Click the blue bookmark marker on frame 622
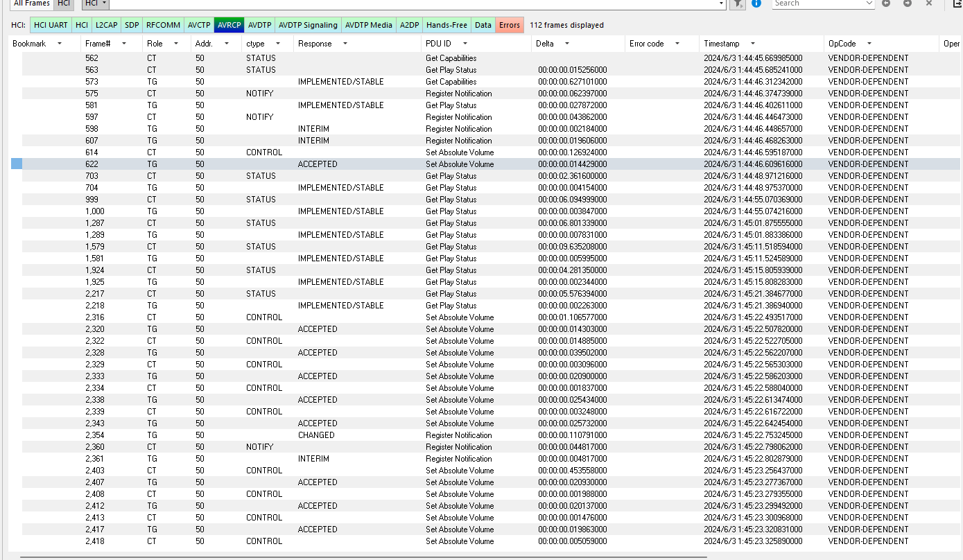The height and width of the screenshot is (560, 963). coord(17,164)
